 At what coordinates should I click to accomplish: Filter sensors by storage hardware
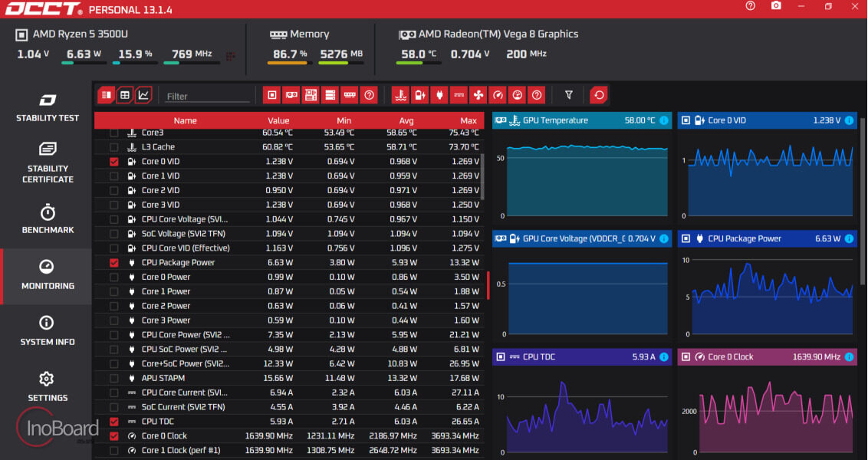tap(330, 95)
